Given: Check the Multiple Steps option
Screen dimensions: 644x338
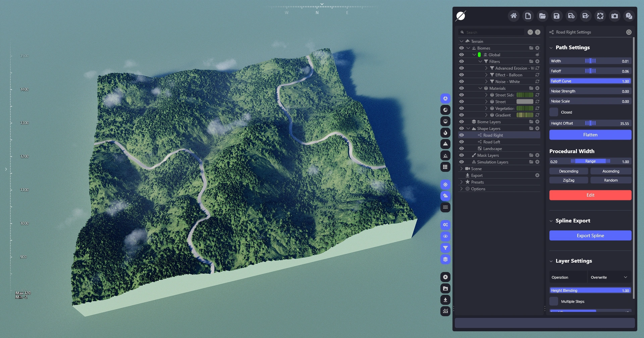Looking at the screenshot, I should 554,301.
